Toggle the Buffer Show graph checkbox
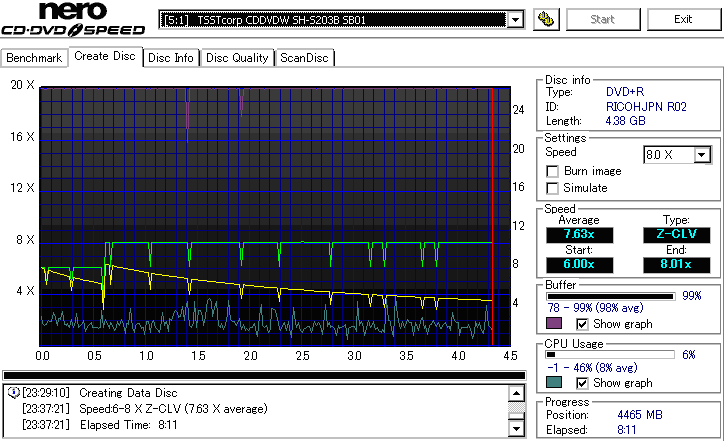724x441 pixels. coord(582,324)
